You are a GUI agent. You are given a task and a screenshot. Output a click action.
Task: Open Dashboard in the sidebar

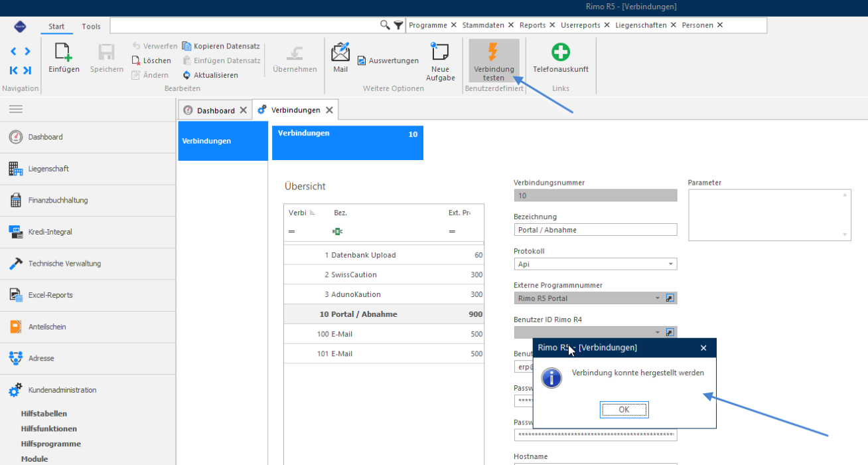tap(88, 137)
